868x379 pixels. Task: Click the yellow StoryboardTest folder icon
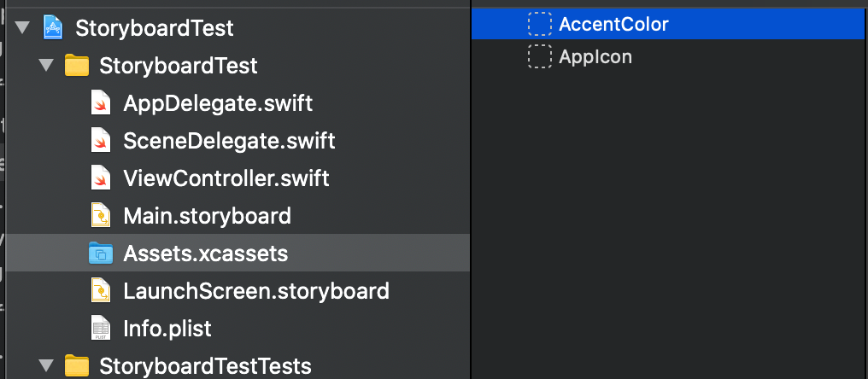tap(77, 66)
